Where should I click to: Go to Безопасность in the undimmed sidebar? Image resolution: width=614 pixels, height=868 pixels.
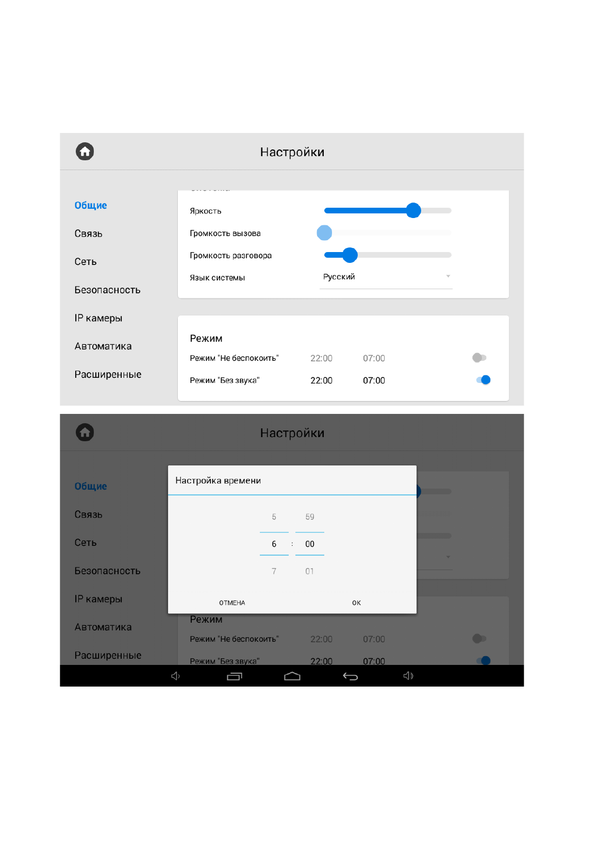point(107,290)
